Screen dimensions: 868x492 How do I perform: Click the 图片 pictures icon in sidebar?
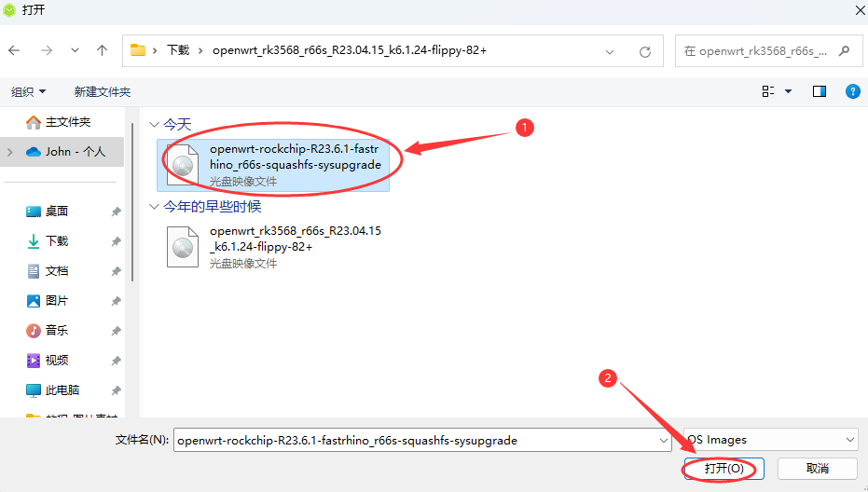click(x=34, y=301)
